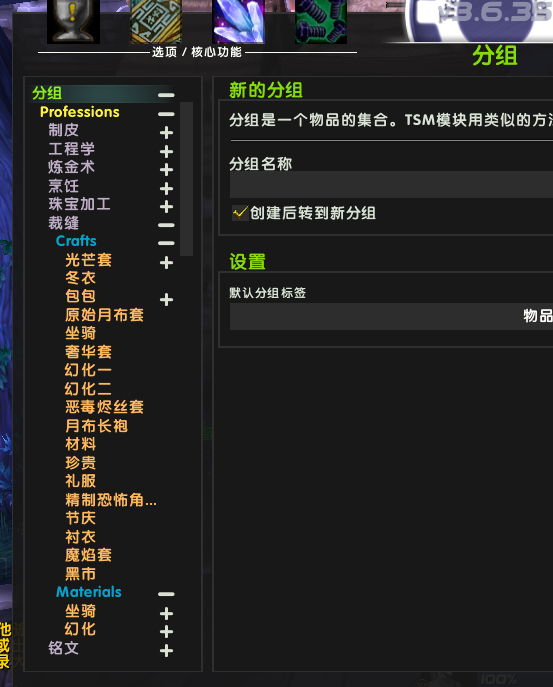
Task: Expand the 炼金术 group
Action: [166, 170]
